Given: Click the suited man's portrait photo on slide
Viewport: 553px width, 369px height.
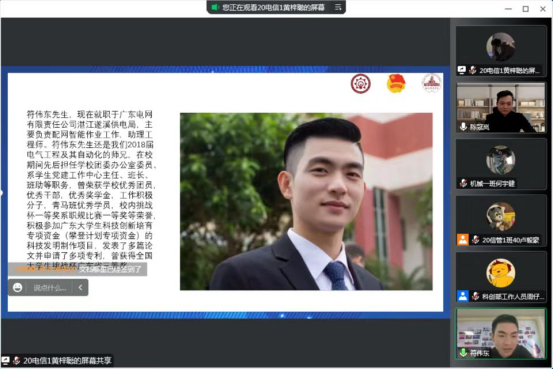Looking at the screenshot, I should click(x=306, y=201).
